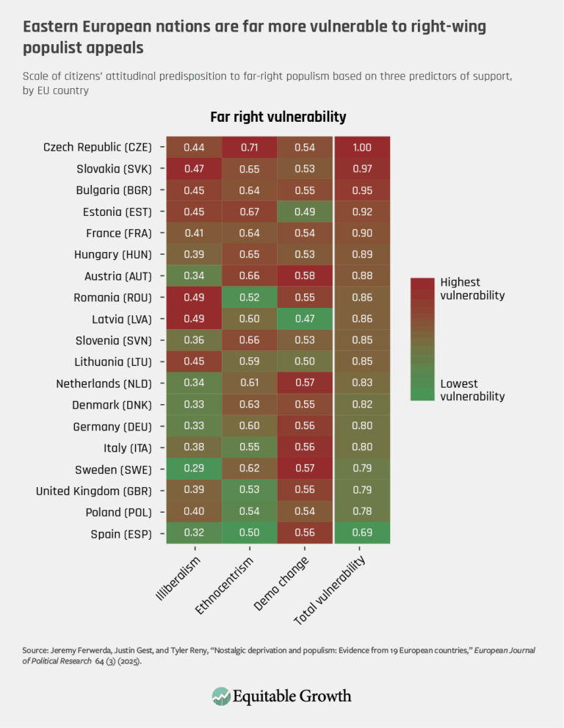Click the Far right vulnerability chart title

(x=278, y=117)
